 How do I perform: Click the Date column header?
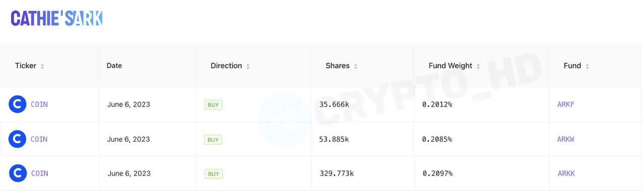coord(114,66)
